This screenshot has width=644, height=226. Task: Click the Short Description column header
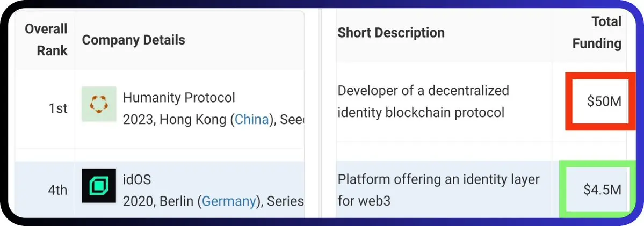point(391,32)
